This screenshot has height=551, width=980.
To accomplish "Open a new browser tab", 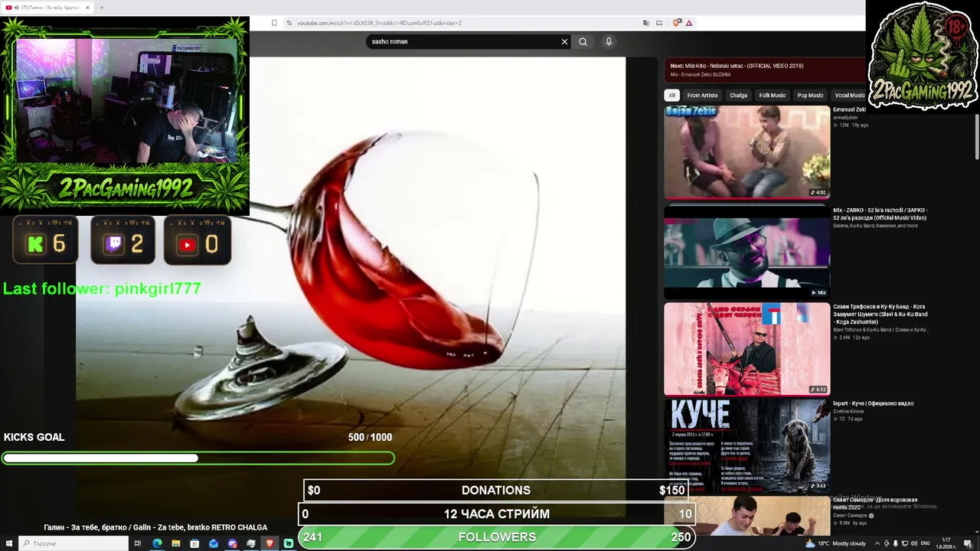I will tap(101, 8).
